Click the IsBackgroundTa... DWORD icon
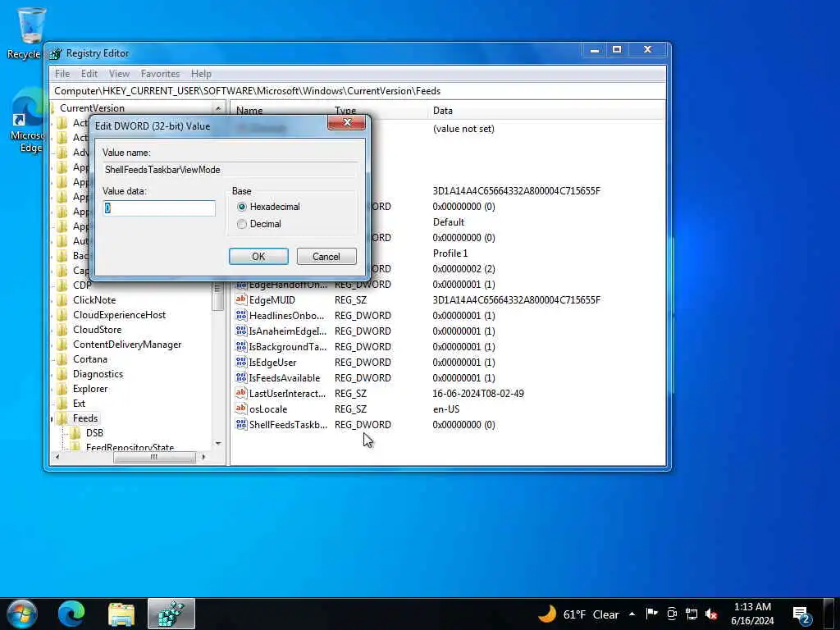This screenshot has height=630, width=840. coord(241,347)
